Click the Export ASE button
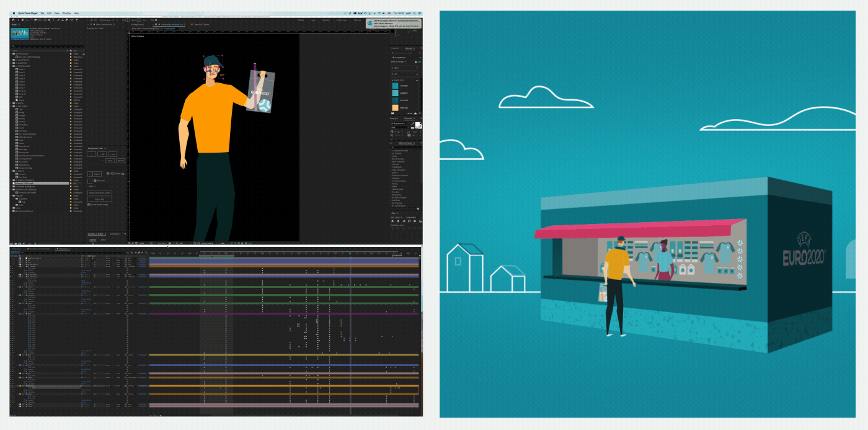 pyautogui.click(x=100, y=199)
